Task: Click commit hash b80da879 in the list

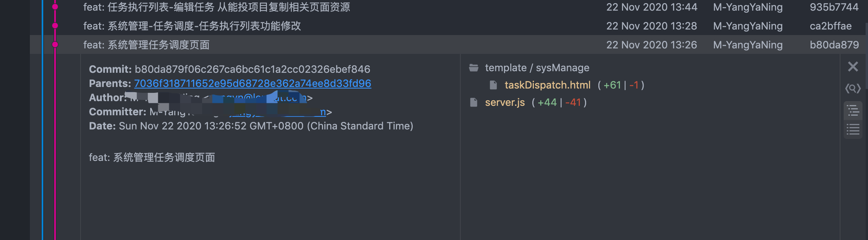Action: click(834, 45)
